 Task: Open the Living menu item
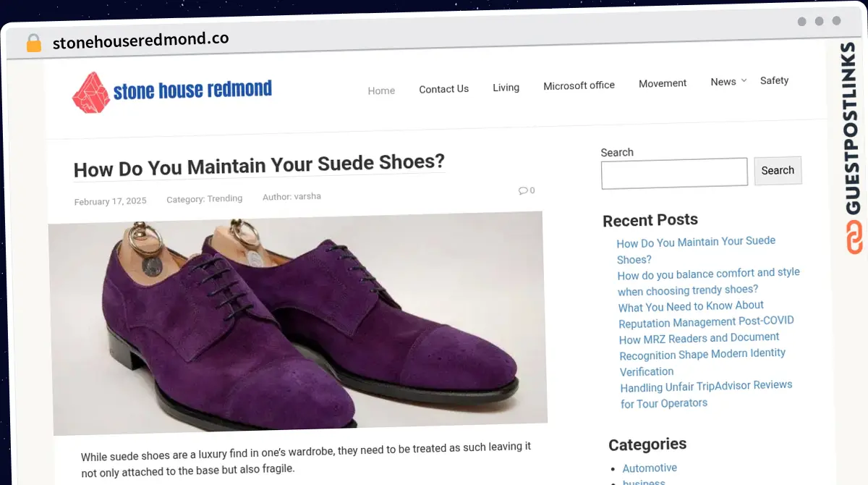pyautogui.click(x=506, y=88)
